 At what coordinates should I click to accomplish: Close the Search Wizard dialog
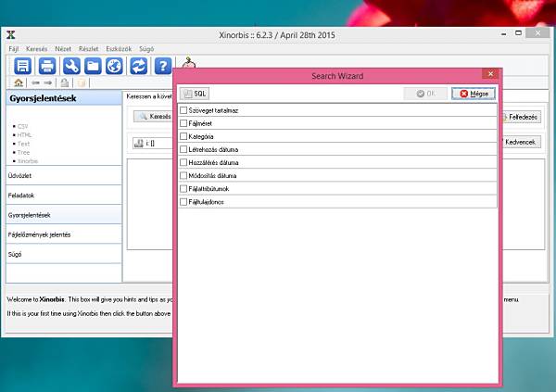(x=490, y=74)
